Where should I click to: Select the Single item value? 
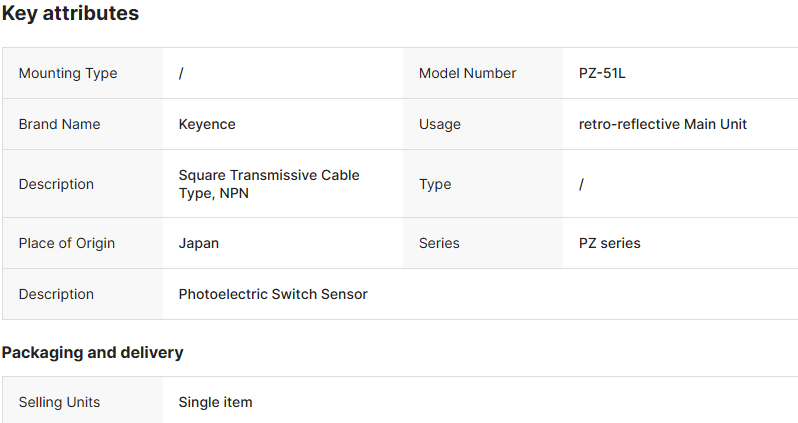215,402
